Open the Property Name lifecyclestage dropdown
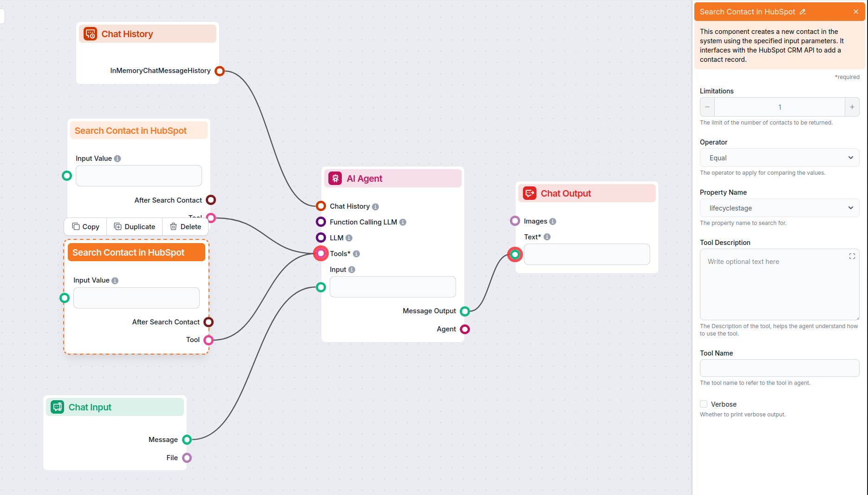Viewport: 868px width, 495px height. coord(779,208)
